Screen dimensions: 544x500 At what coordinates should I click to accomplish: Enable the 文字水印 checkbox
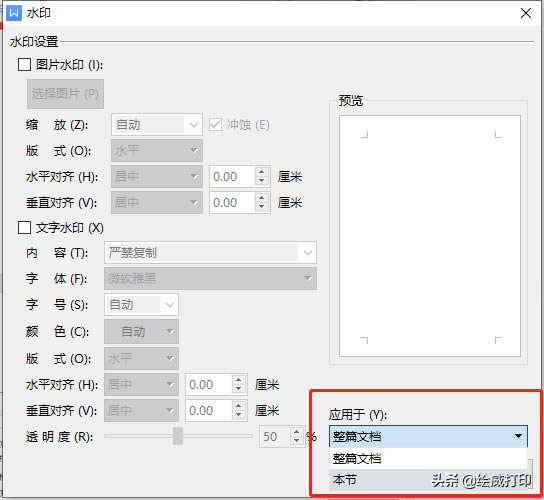click(x=24, y=228)
